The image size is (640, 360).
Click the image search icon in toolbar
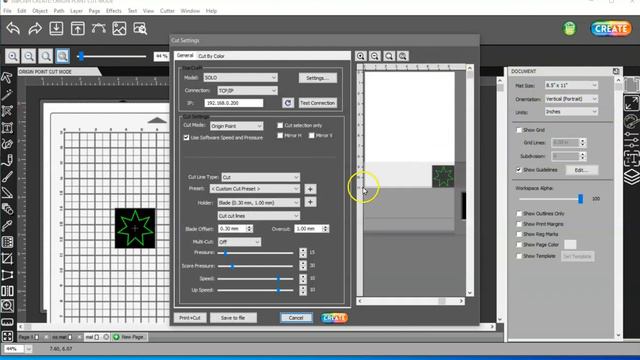(x=140, y=29)
